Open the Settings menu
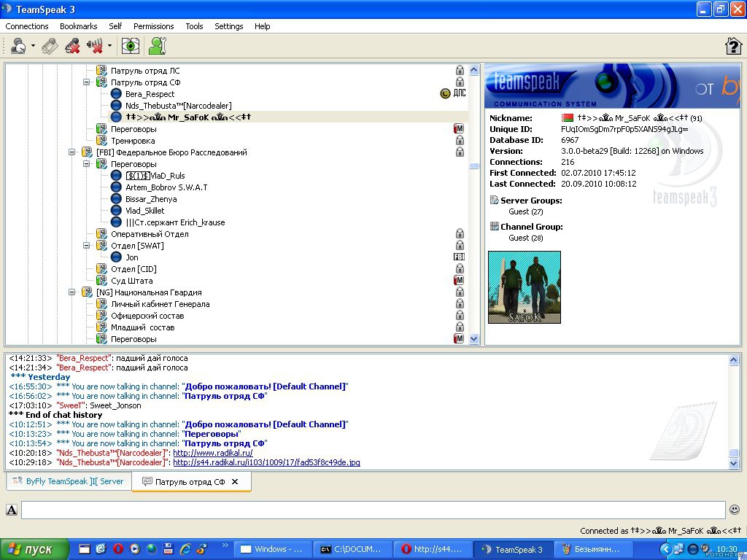The height and width of the screenshot is (560, 747). pos(228,26)
